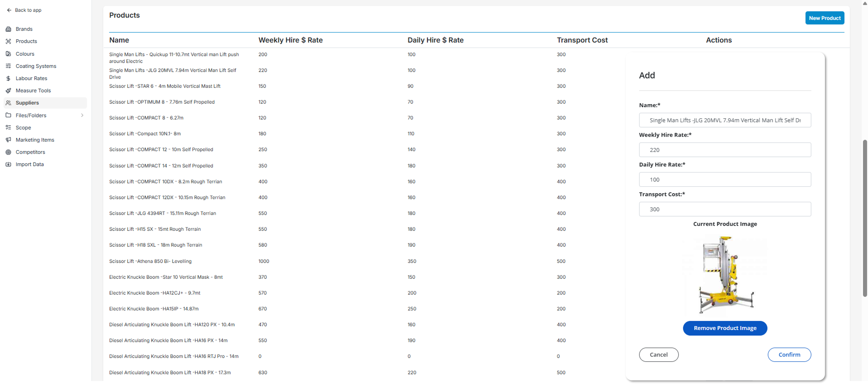
Task: Click the Back to app arrow
Action: pyautogui.click(x=9, y=10)
